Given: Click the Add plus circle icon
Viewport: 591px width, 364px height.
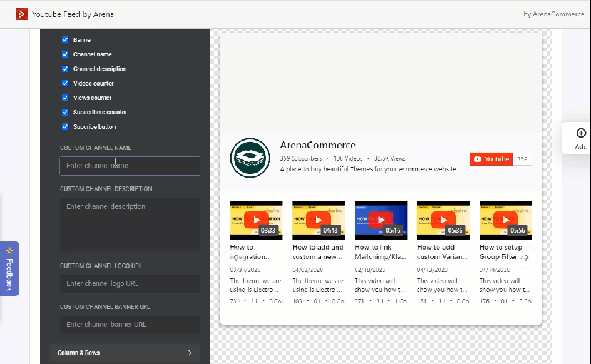Looking at the screenshot, I should pyautogui.click(x=581, y=133).
